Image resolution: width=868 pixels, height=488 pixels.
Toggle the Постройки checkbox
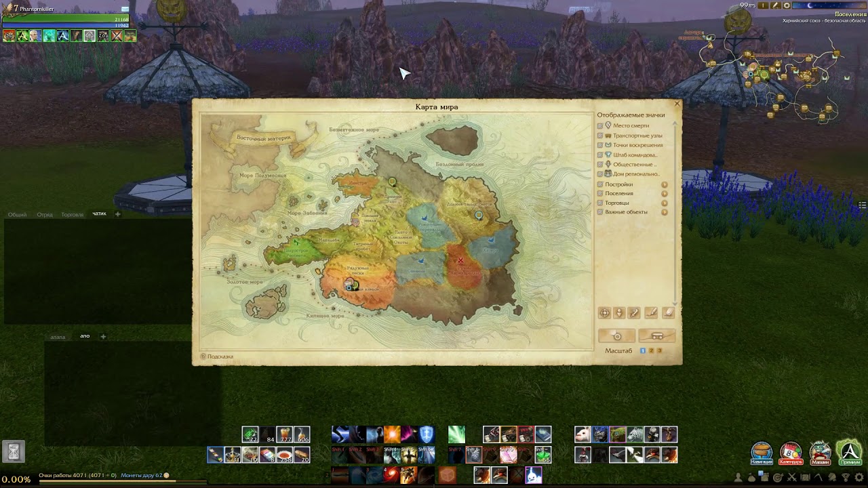(x=600, y=184)
